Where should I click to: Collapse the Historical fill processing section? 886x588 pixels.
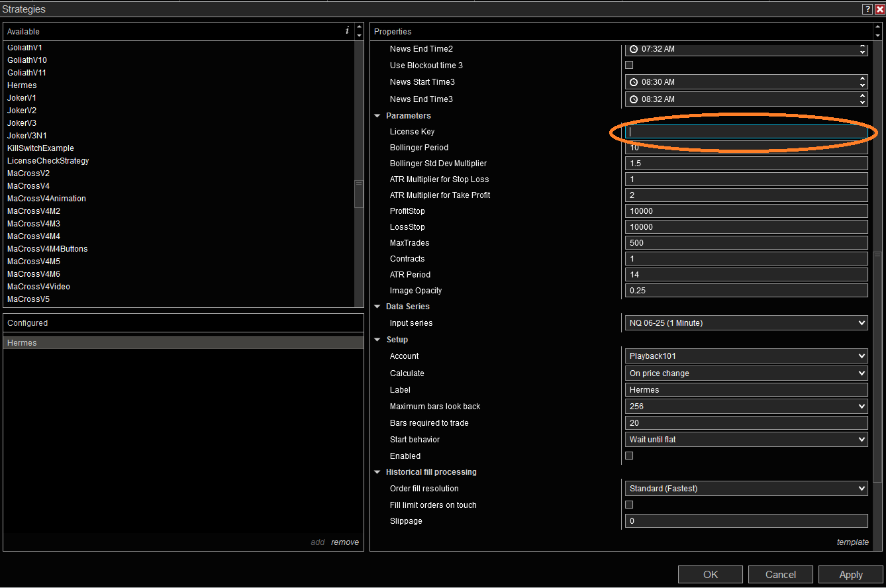coord(377,472)
